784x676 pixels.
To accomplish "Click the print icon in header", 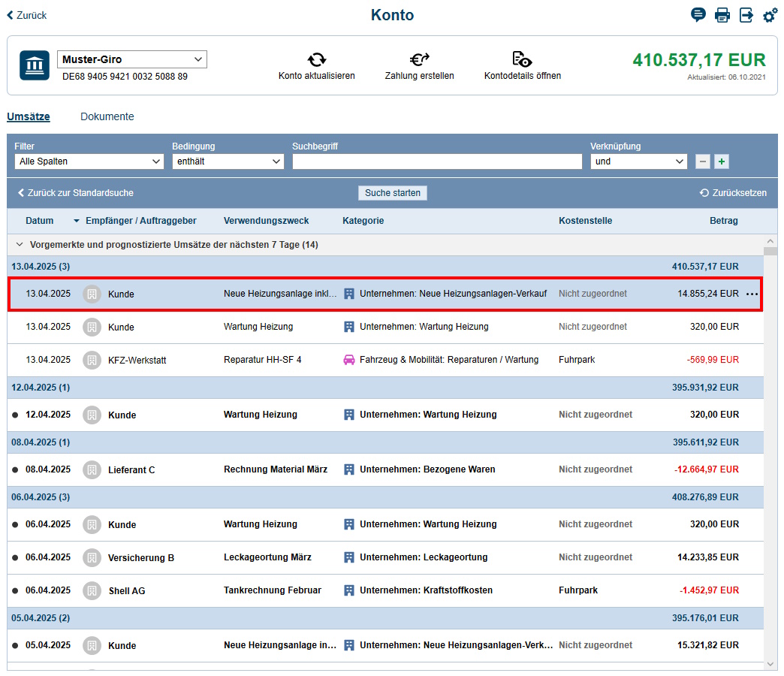I will pyautogui.click(x=722, y=15).
